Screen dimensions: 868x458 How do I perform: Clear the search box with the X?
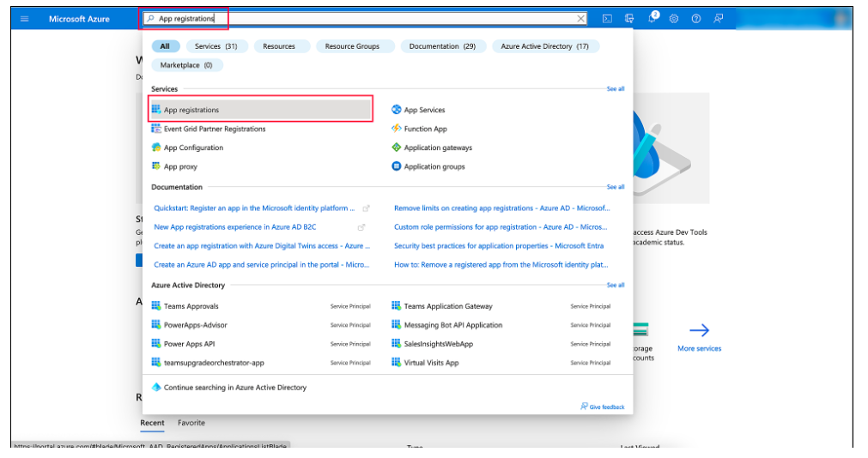click(x=581, y=18)
